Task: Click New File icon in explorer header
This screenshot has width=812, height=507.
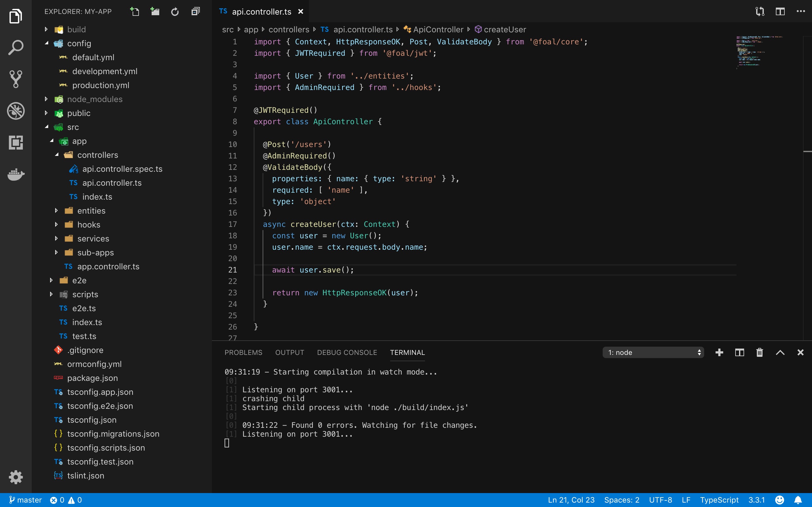Action: 134,12
